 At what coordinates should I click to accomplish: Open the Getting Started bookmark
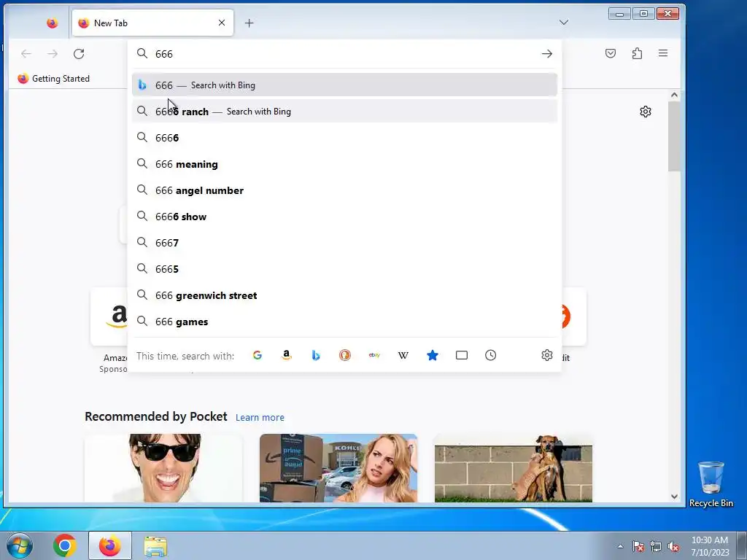pyautogui.click(x=53, y=79)
